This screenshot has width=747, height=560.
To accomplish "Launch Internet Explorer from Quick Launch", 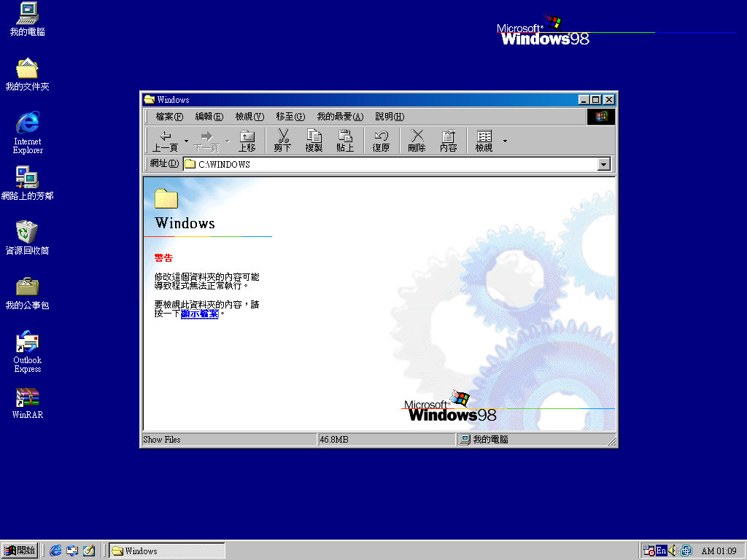I will [55, 551].
